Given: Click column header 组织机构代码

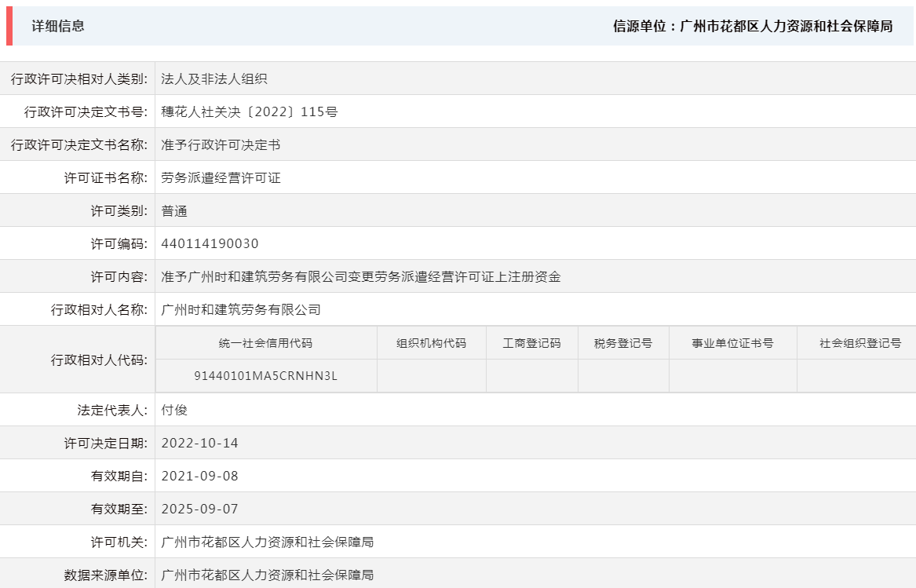Looking at the screenshot, I should 431,343.
